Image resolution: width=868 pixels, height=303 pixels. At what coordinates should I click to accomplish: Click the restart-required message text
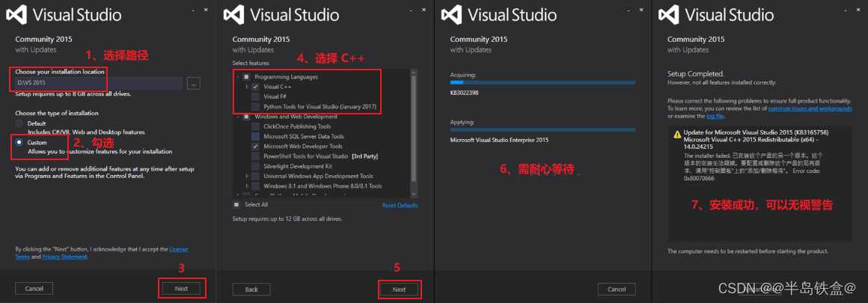748,251
